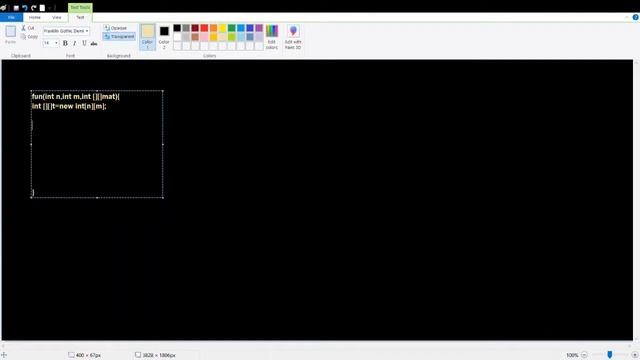Collapse the ribbon with the arrow
The width and height of the screenshot is (640, 360).
pos(627,17)
